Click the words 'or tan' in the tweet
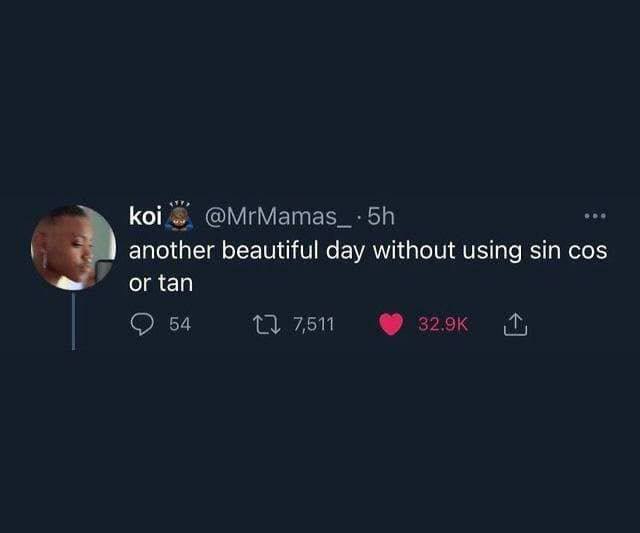 pyautogui.click(x=161, y=283)
